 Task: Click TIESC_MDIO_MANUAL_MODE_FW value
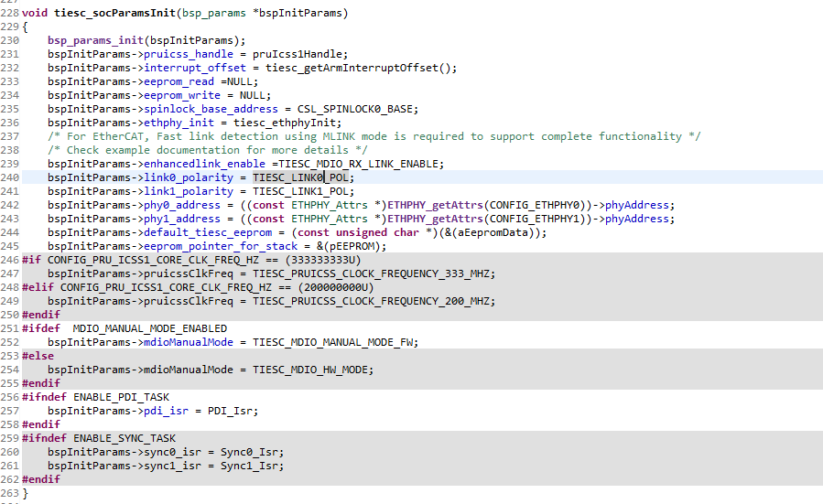click(332, 342)
